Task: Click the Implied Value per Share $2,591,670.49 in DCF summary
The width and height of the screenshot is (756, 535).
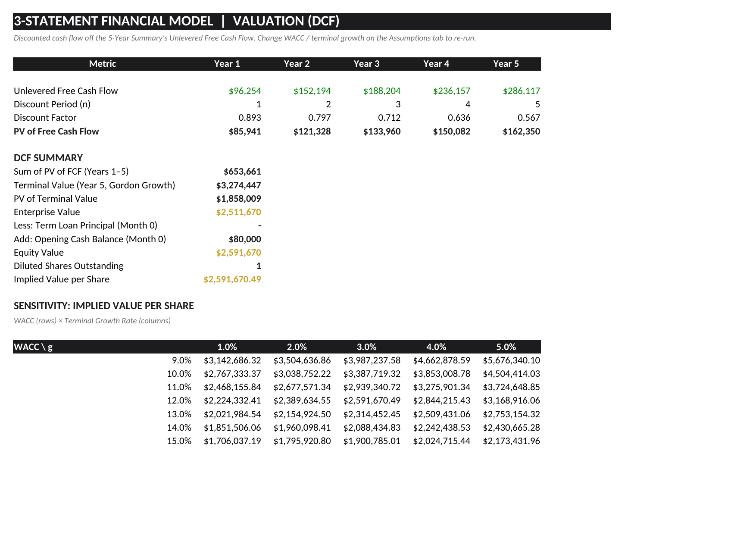Action: [x=232, y=279]
